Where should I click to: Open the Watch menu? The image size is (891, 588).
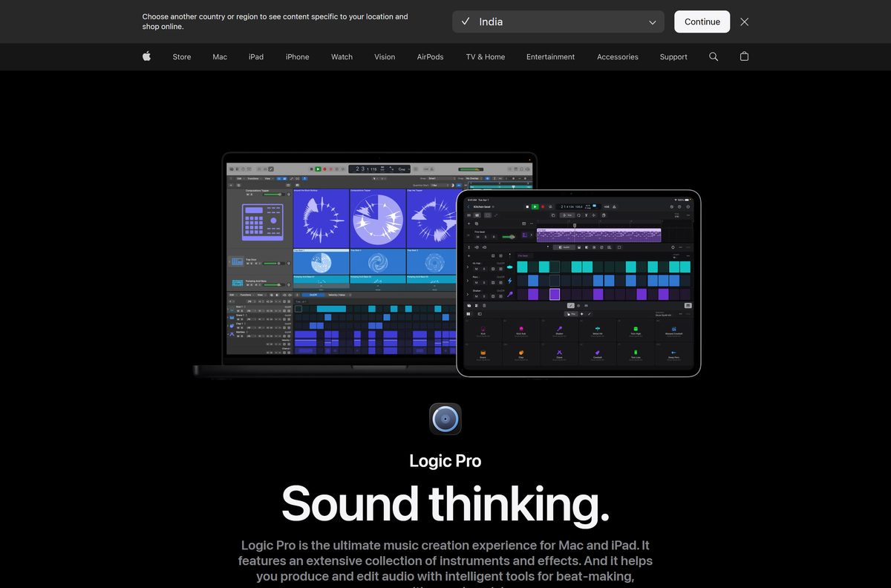pyautogui.click(x=342, y=56)
